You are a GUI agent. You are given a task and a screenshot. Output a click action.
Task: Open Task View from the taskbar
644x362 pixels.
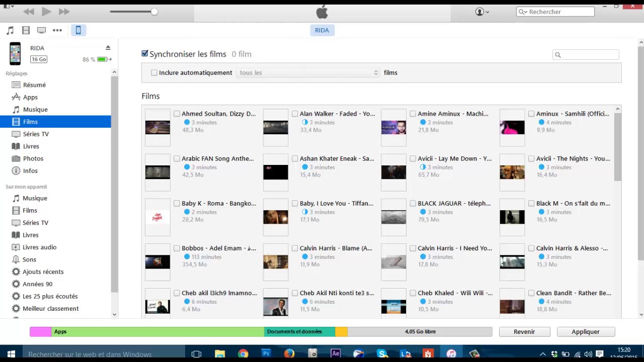[196, 354]
